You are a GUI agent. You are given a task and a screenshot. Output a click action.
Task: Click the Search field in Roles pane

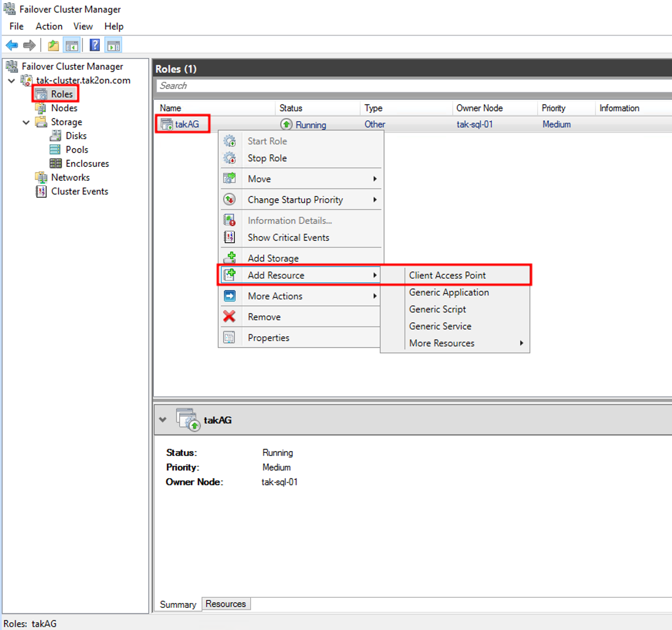click(x=414, y=86)
